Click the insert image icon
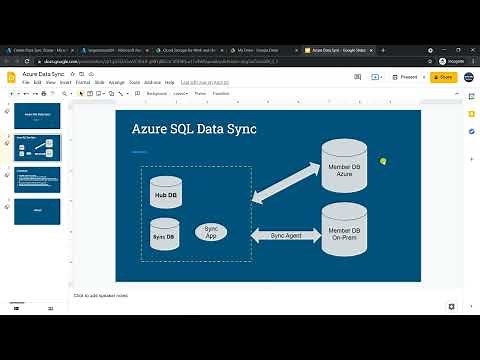This screenshot has height=360, width=480. [99, 94]
